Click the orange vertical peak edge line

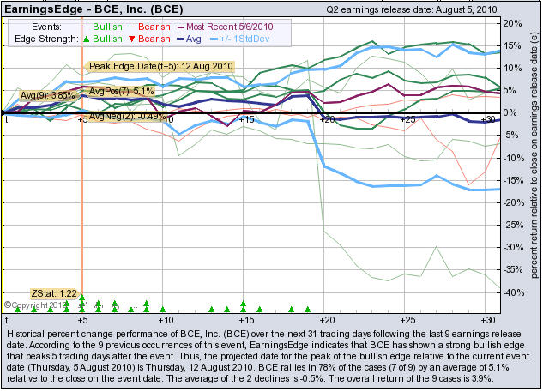(81, 214)
